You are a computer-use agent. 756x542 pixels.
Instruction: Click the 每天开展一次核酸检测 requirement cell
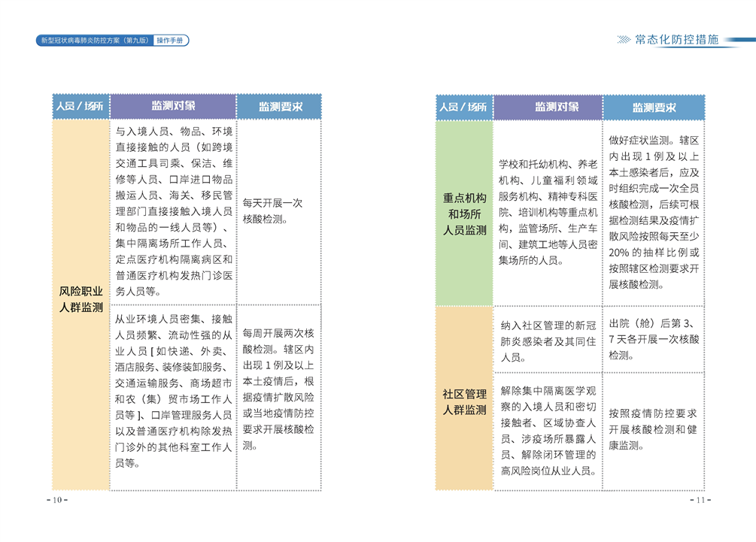coord(279,211)
